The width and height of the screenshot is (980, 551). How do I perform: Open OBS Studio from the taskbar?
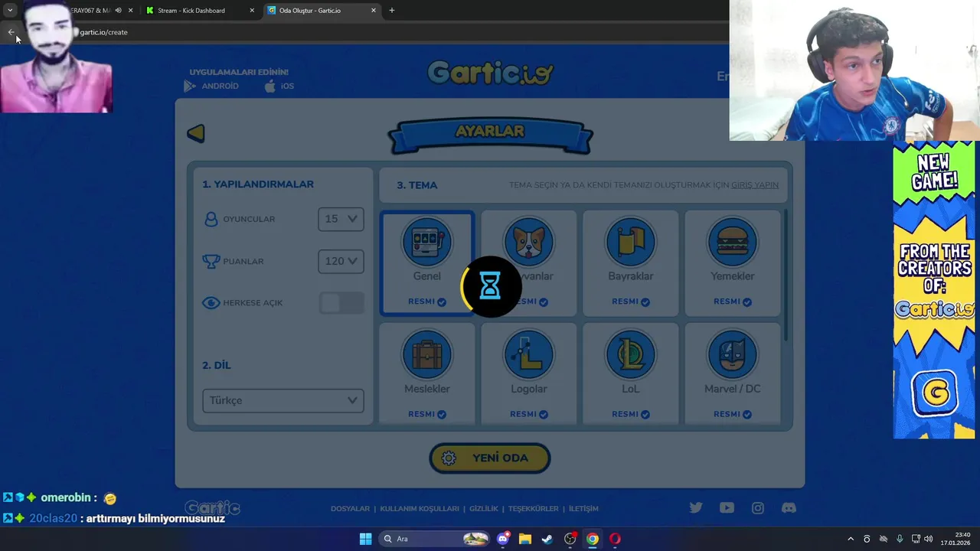pos(570,539)
